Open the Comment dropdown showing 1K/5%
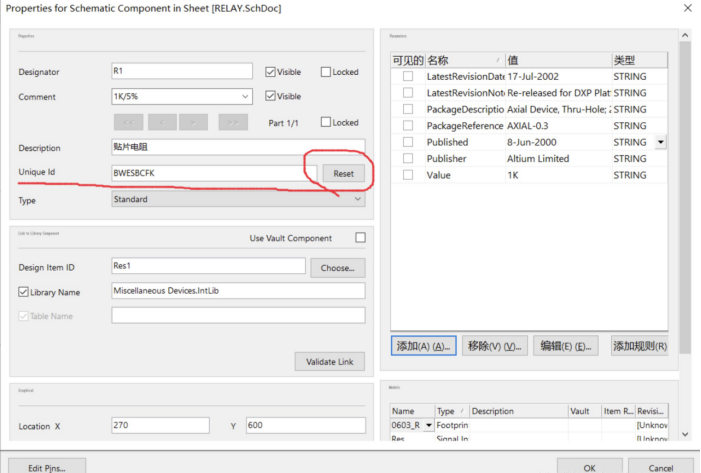 [245, 97]
